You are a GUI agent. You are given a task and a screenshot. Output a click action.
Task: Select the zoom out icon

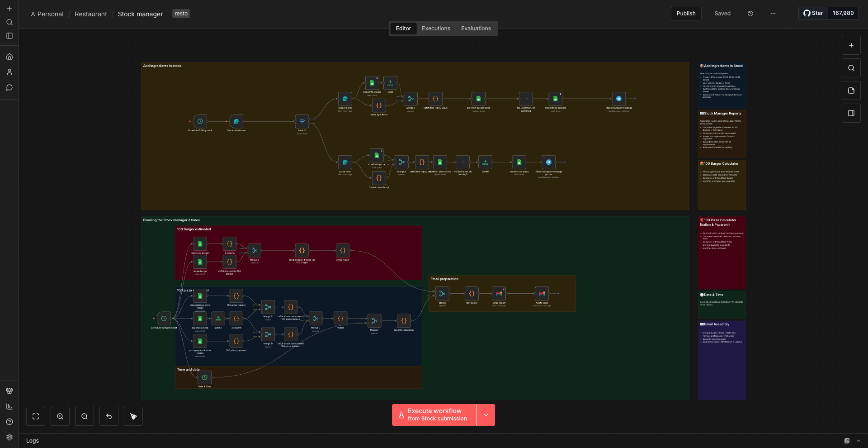(85, 416)
